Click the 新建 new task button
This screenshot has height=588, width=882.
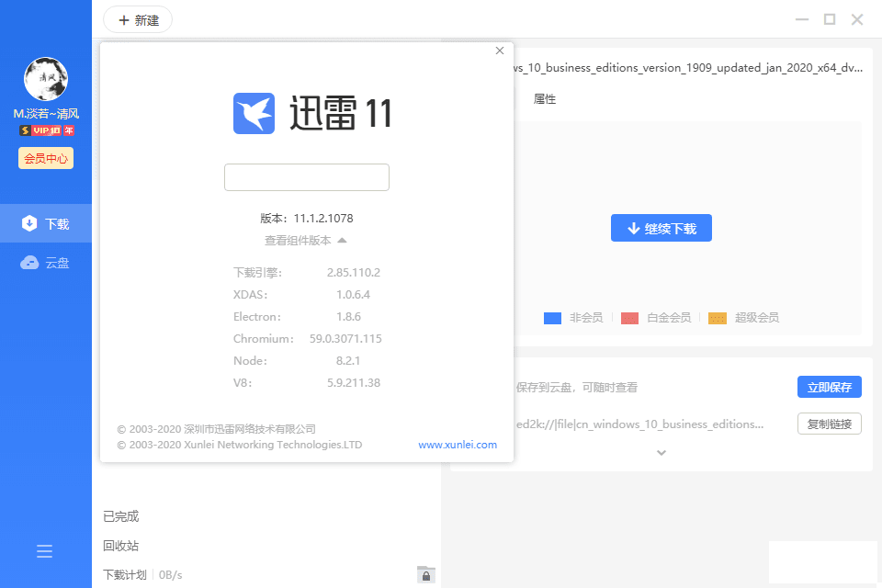(138, 20)
